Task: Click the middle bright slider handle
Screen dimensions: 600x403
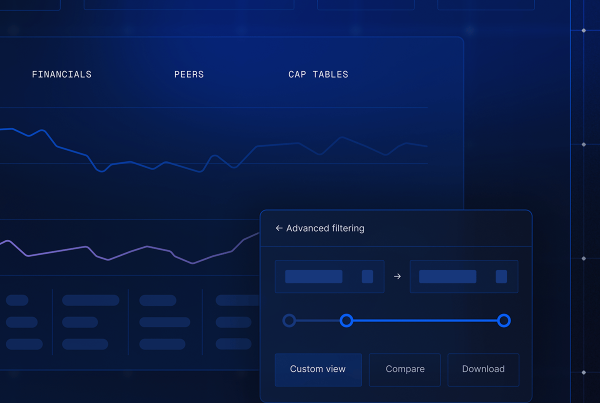Action: tap(346, 320)
